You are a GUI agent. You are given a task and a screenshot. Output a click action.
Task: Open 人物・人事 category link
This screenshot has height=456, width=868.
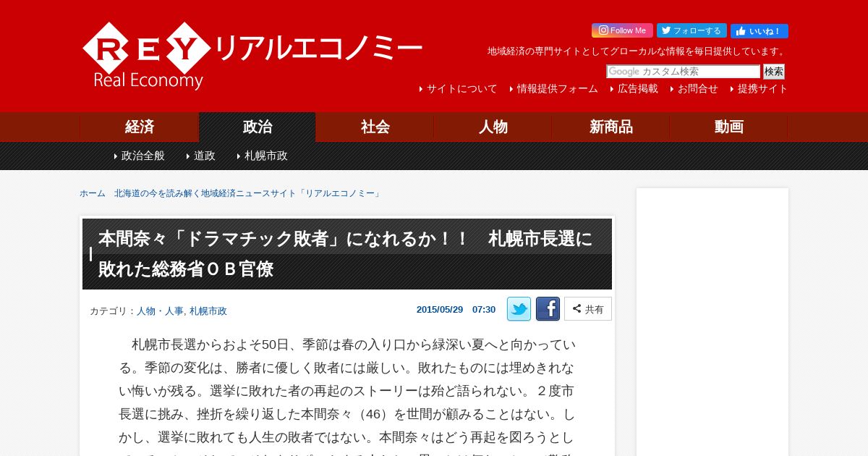pyautogui.click(x=160, y=311)
